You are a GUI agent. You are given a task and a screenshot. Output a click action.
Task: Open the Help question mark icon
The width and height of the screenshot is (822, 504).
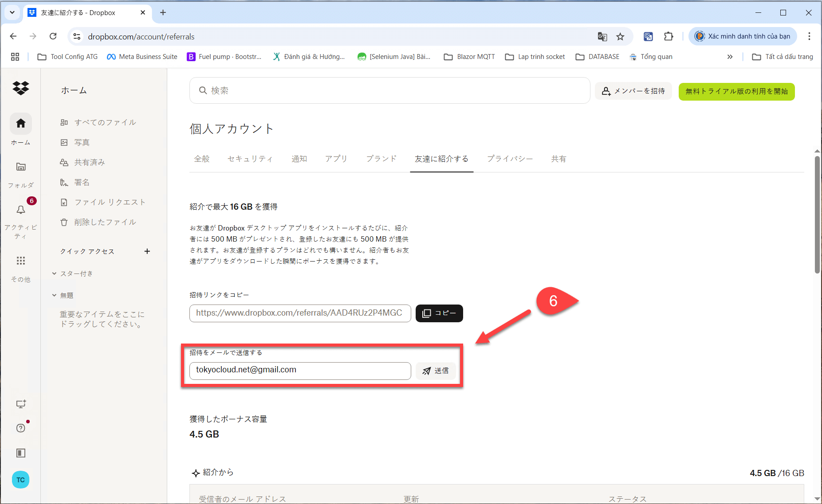coord(21,428)
